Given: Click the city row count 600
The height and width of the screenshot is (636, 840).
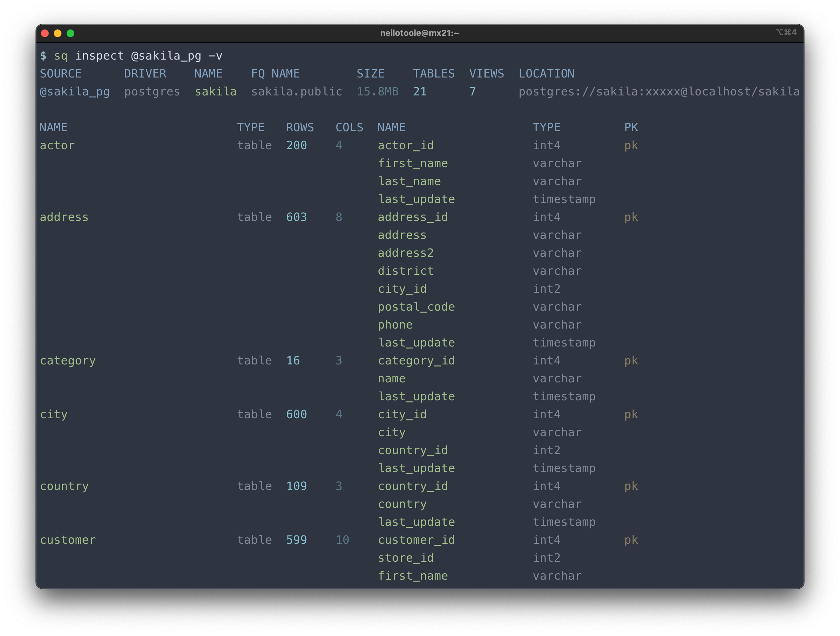Looking at the screenshot, I should 296,414.
